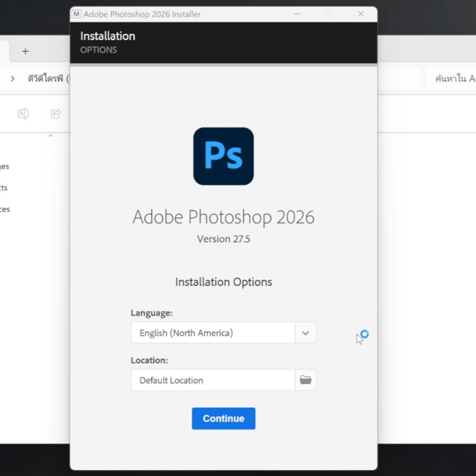
Task: Click the Share icon in File Explorer toolbar
Action: pos(56,113)
